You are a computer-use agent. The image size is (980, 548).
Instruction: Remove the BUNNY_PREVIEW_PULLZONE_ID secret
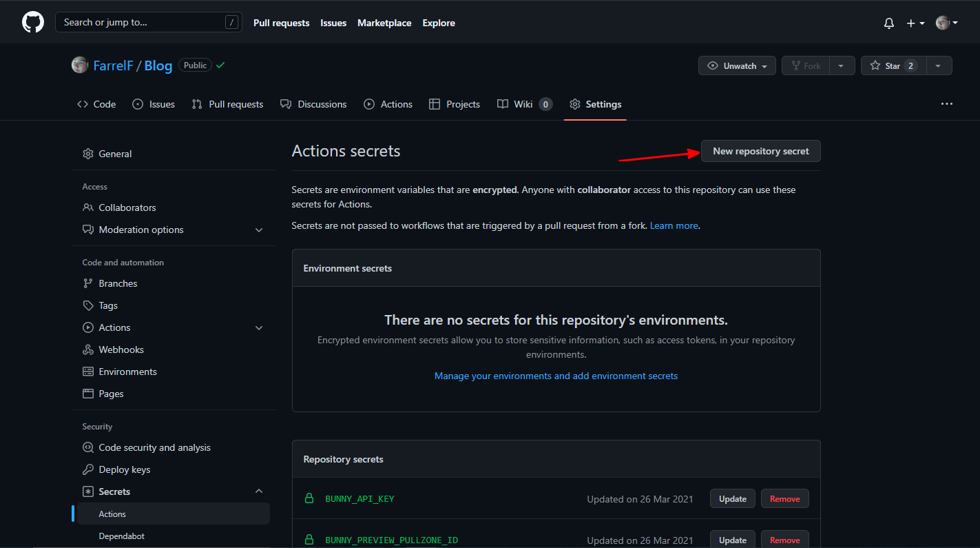[785, 540]
